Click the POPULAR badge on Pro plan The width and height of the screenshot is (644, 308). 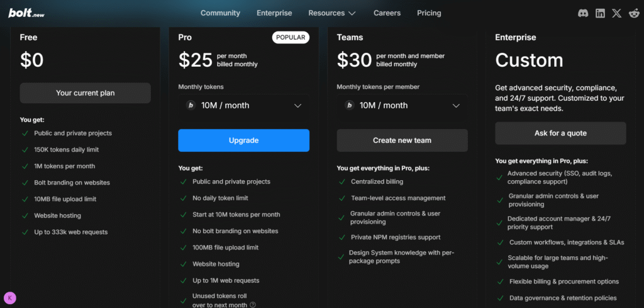point(291,38)
